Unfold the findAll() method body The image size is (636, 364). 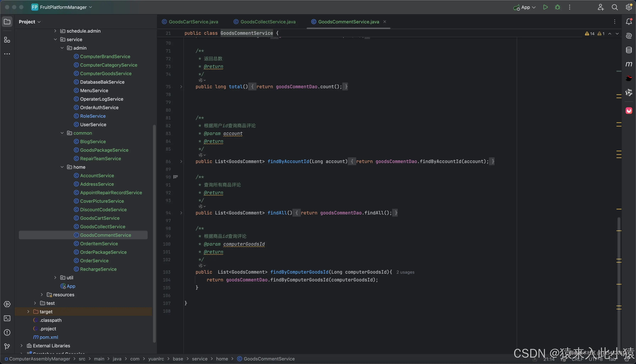point(181,213)
